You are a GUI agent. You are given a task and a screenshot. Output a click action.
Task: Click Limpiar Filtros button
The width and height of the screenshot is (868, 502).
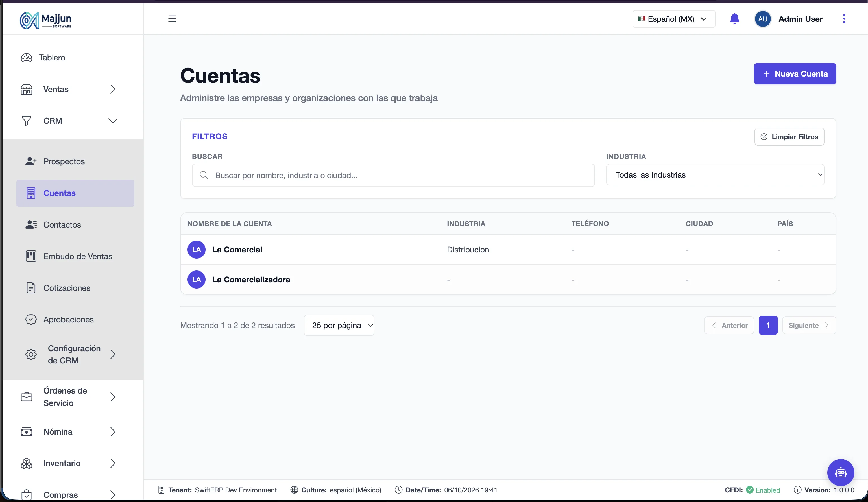(x=789, y=137)
